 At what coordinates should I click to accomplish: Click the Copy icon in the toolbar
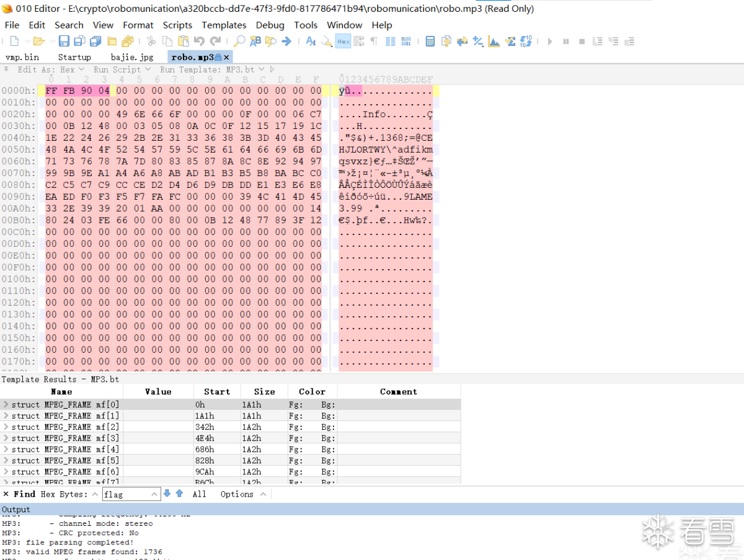pos(167,42)
